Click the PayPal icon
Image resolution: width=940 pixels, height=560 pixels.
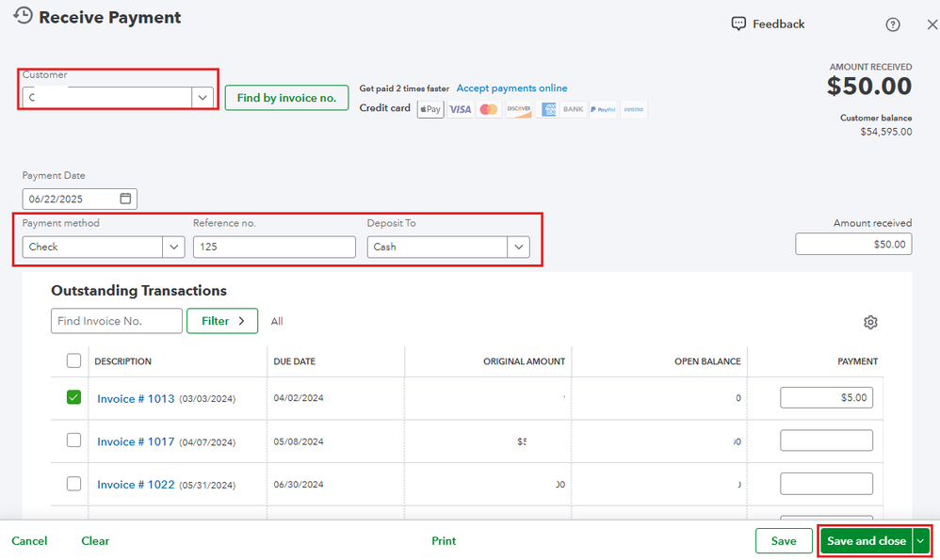click(x=604, y=109)
